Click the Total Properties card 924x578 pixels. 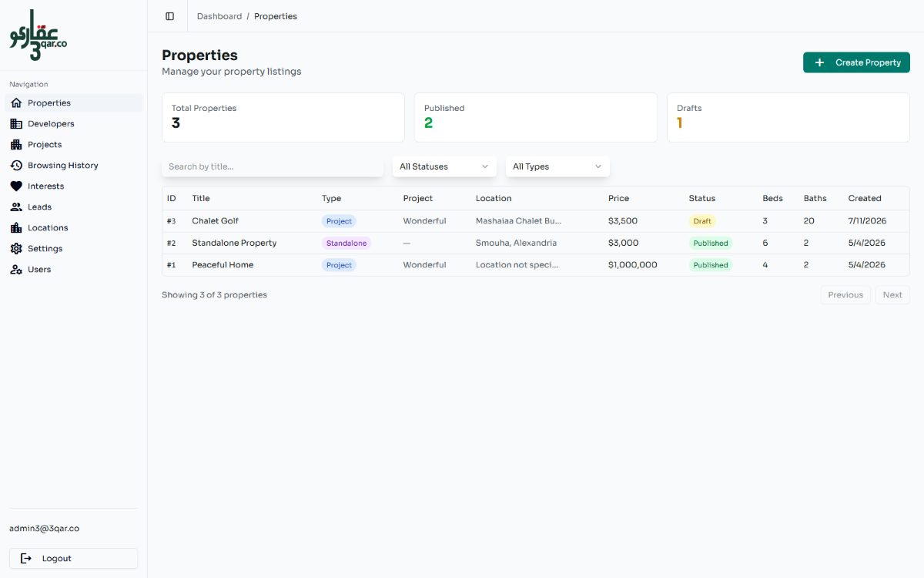[x=283, y=117]
